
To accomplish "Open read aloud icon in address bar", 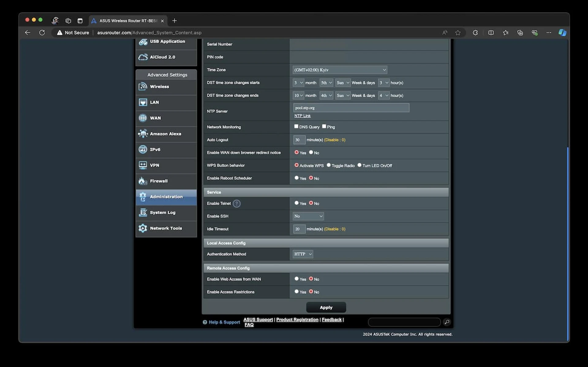I will 445,32.
